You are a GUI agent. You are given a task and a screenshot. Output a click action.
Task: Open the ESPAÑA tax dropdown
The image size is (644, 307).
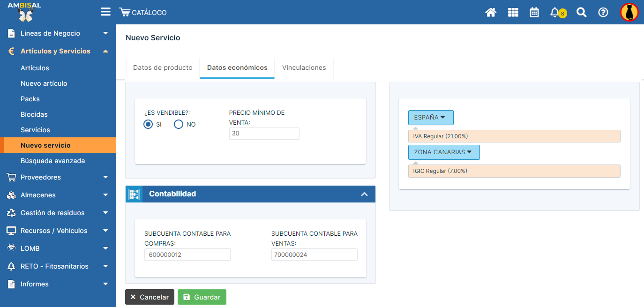430,118
